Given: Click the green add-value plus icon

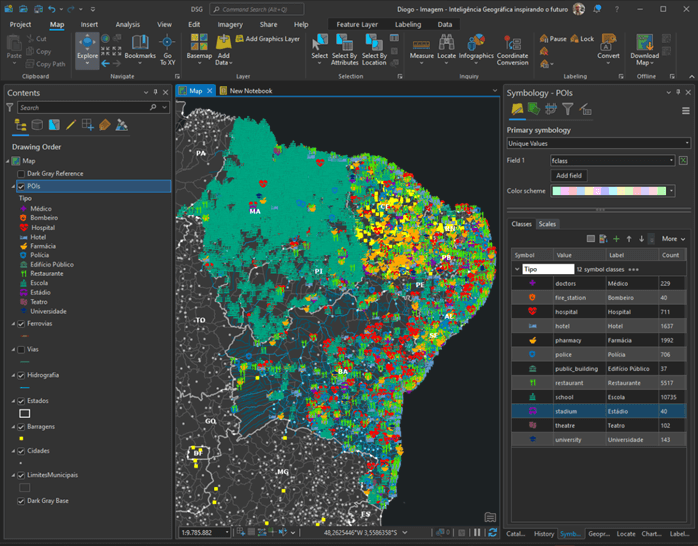Looking at the screenshot, I should (x=616, y=239).
